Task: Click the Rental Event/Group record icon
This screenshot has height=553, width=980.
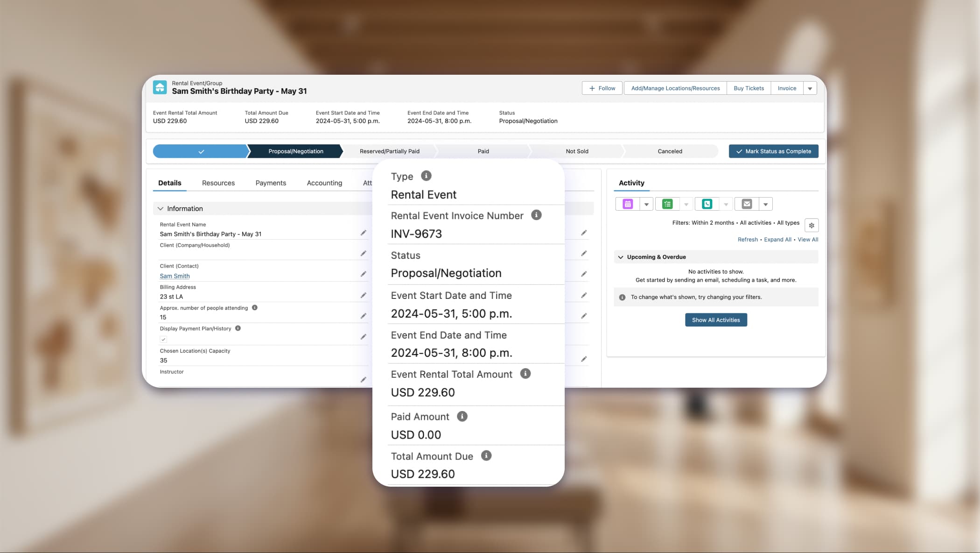Action: point(160,87)
